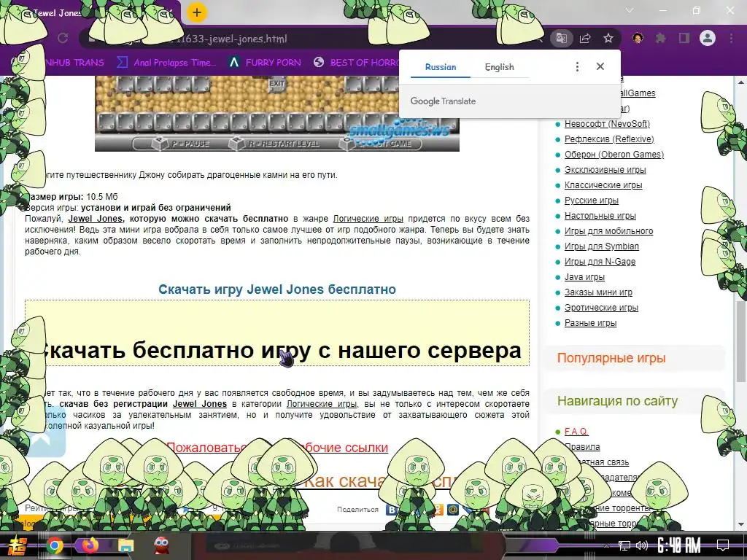The width and height of the screenshot is (747, 560).
Task: Click the translate icon in the address bar
Action: pyautogui.click(x=561, y=38)
